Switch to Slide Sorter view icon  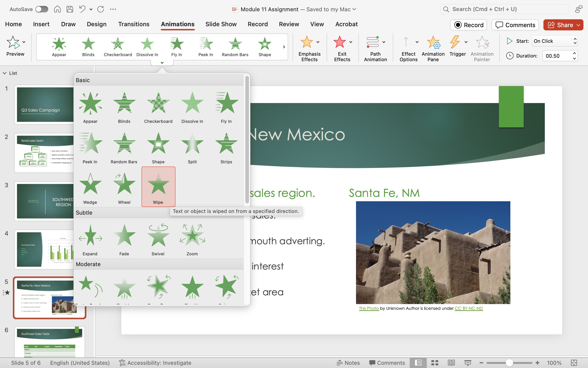pos(435,363)
